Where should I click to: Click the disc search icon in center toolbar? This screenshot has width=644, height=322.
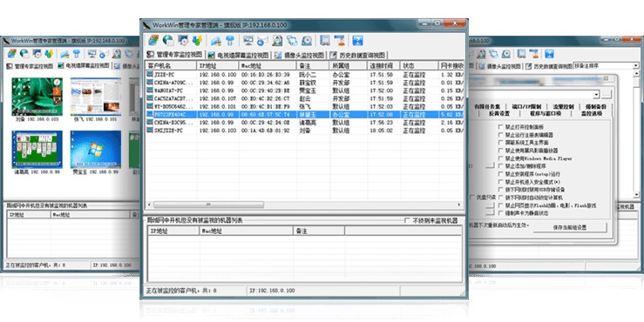click(307, 40)
